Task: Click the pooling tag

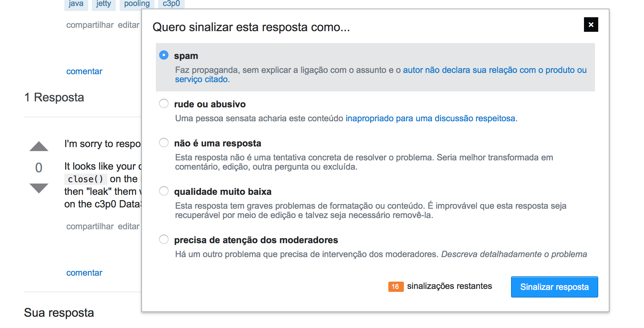Action: point(137,4)
